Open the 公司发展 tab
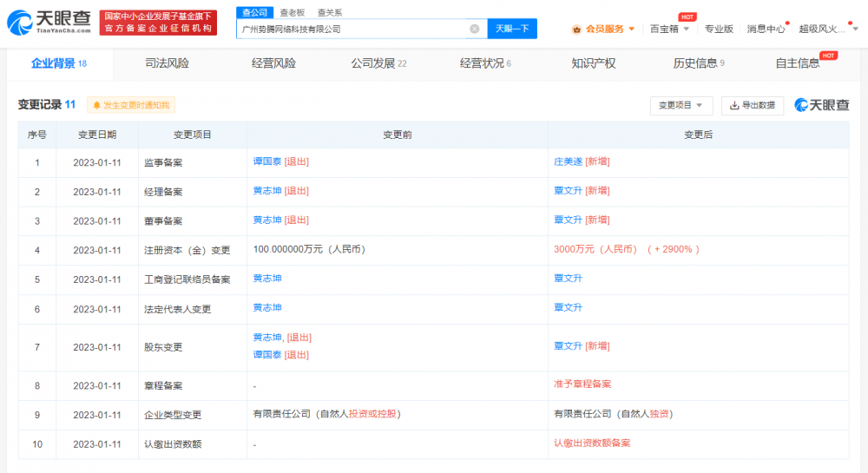 [x=378, y=63]
